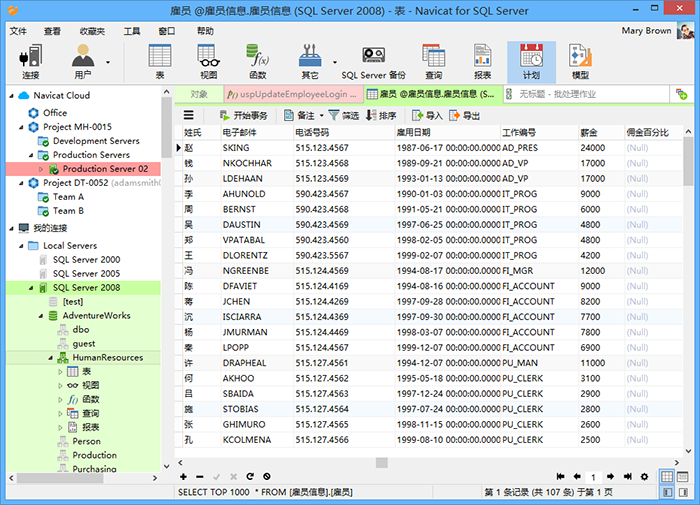Click the data grid vertical scrollbar thumb
700x505 pixels.
coord(688,161)
